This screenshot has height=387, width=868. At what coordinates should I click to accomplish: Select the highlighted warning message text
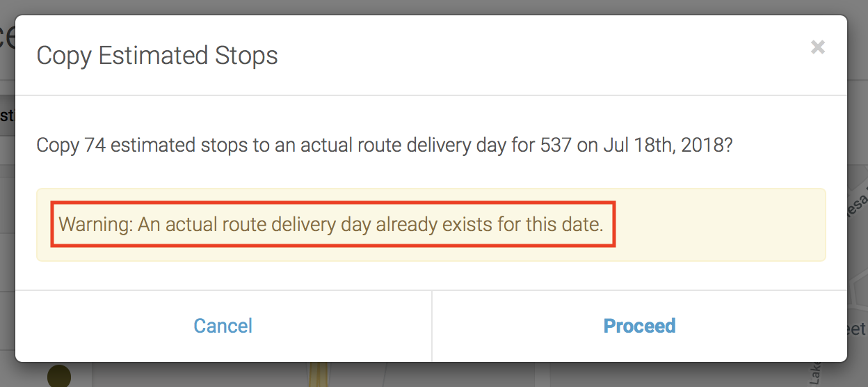(x=331, y=225)
